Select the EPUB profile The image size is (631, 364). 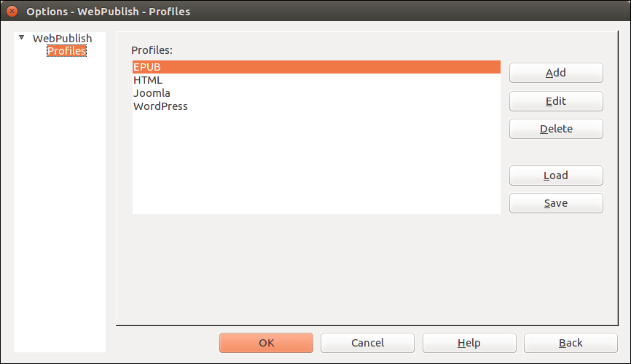[x=316, y=67]
